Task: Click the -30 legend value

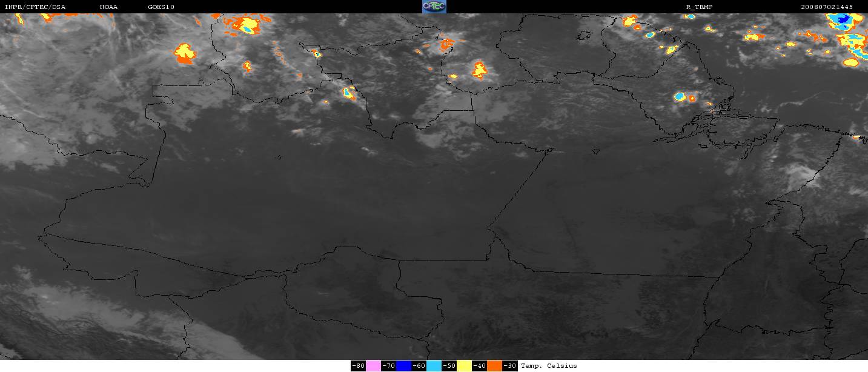Action: (510, 366)
